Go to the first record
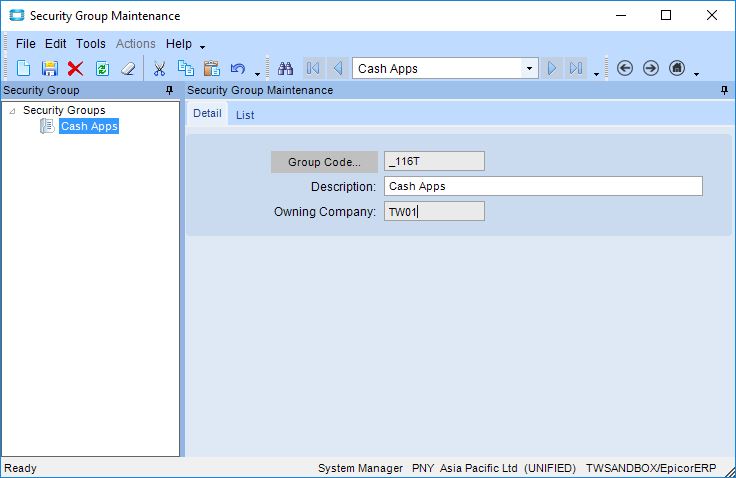 tap(313, 69)
